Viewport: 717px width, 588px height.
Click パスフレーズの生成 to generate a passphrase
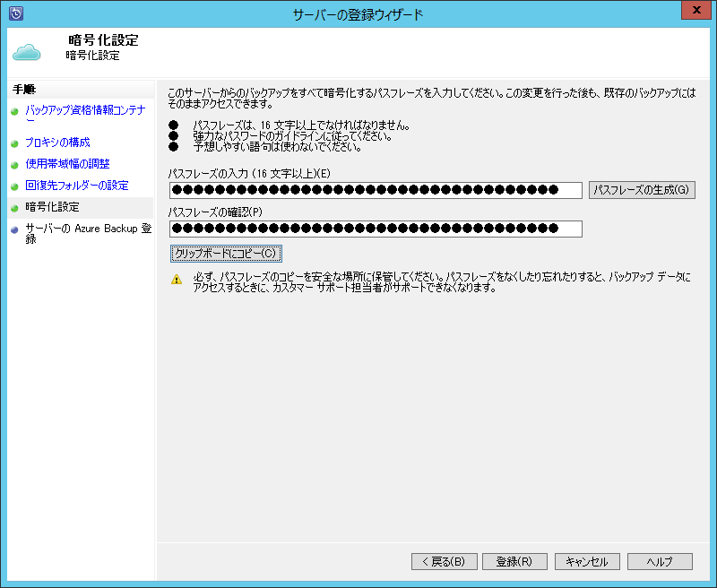[642, 190]
